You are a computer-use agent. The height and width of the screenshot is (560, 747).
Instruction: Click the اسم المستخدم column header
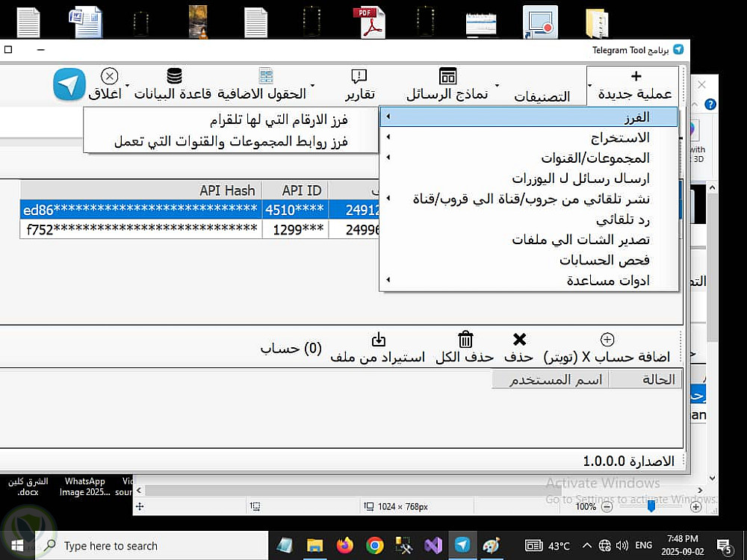[551, 379]
